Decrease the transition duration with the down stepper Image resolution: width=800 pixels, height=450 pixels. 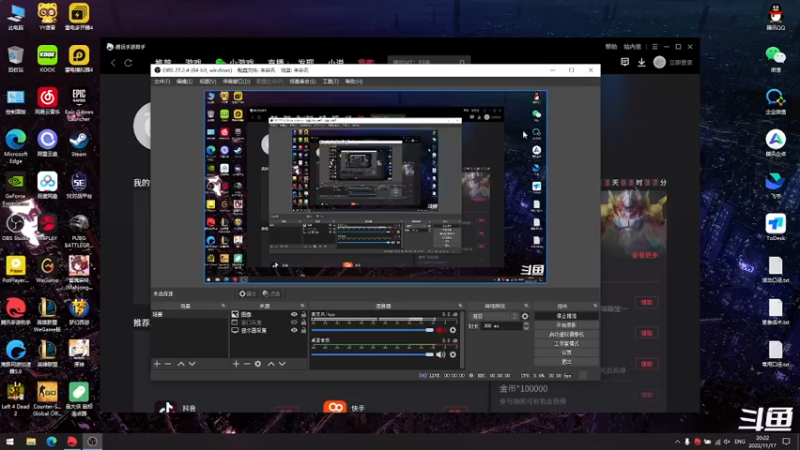pyautogui.click(x=526, y=328)
